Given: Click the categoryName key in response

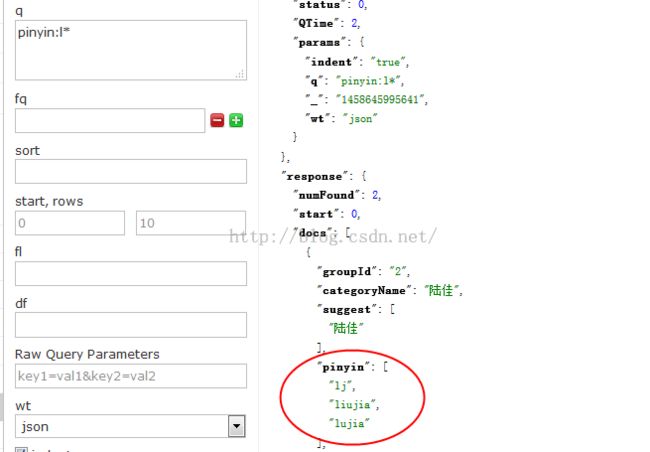Looking at the screenshot, I should tap(364, 290).
